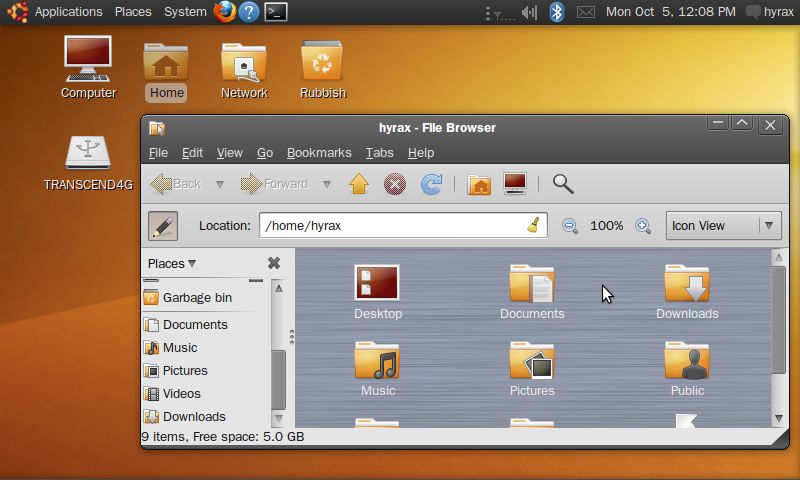
Task: Open the Go menu
Action: tap(265, 153)
